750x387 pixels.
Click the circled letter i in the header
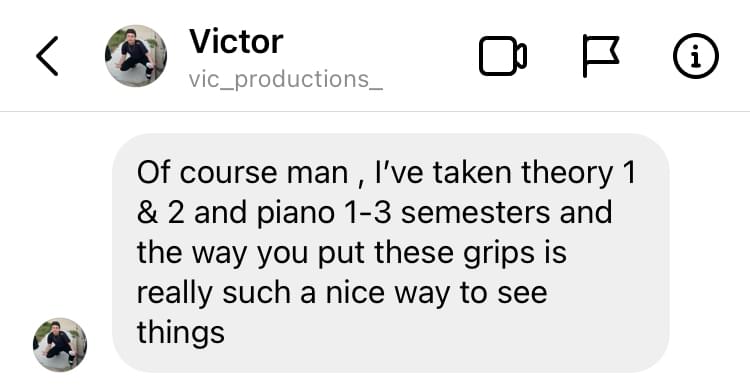point(695,56)
